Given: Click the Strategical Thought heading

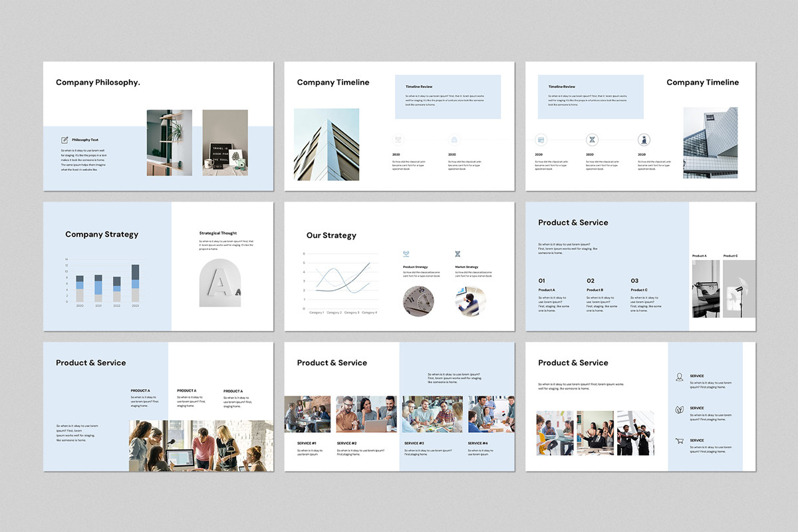Looking at the screenshot, I should coord(218,233).
